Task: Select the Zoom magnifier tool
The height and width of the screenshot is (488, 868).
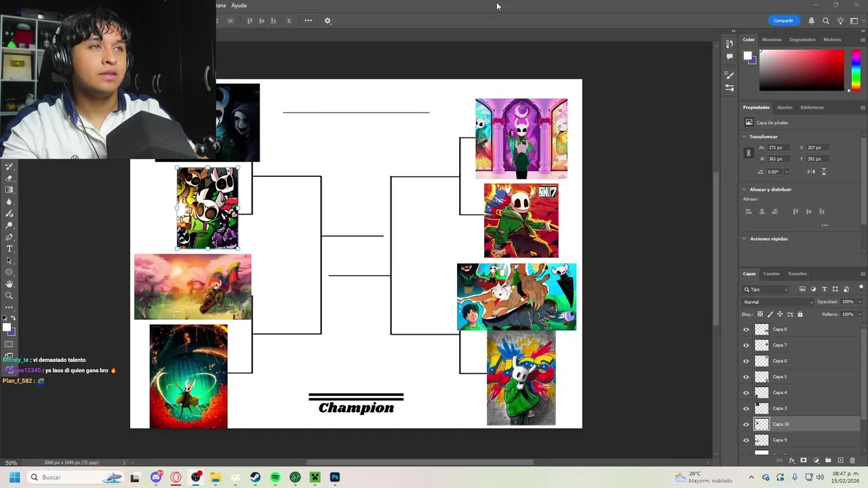Action: (9, 295)
